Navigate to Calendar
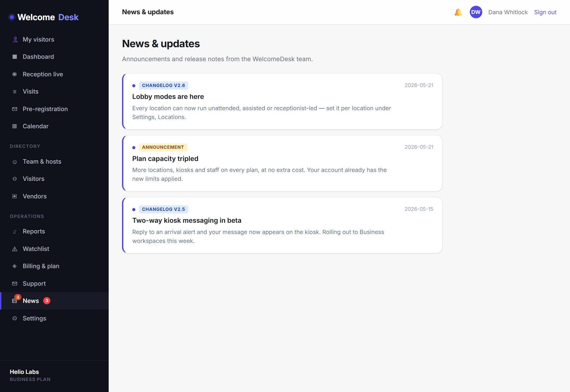This screenshot has height=392, width=570. pyautogui.click(x=54, y=126)
